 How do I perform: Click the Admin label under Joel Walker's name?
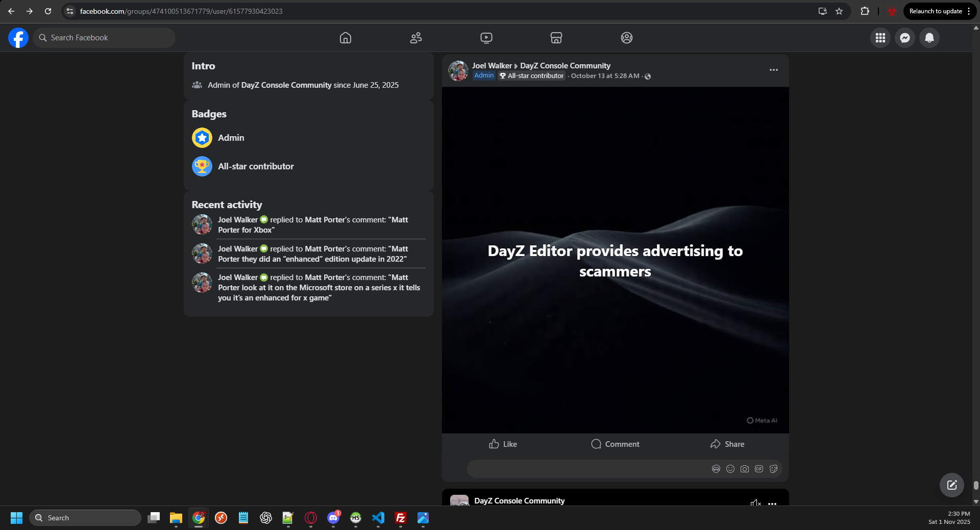coord(484,76)
